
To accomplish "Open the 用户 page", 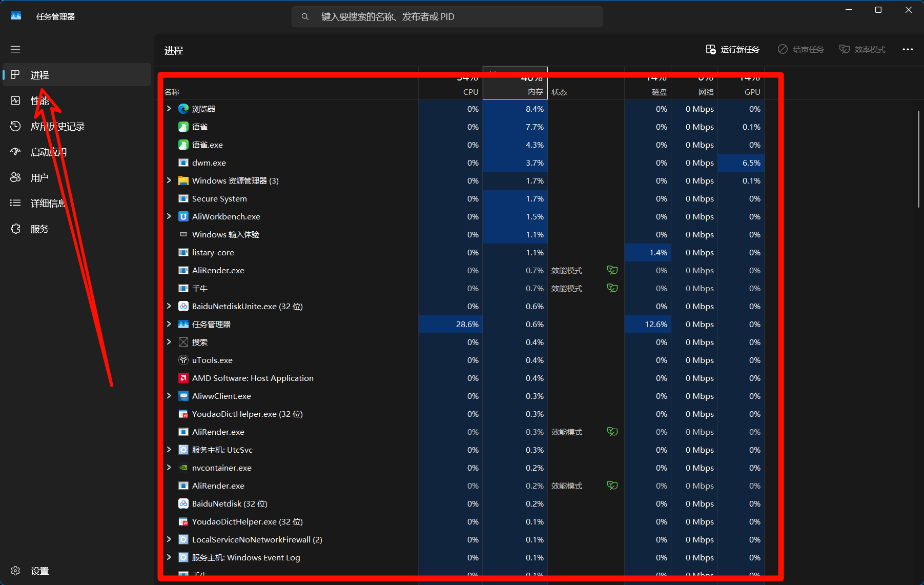I will pos(77,177).
